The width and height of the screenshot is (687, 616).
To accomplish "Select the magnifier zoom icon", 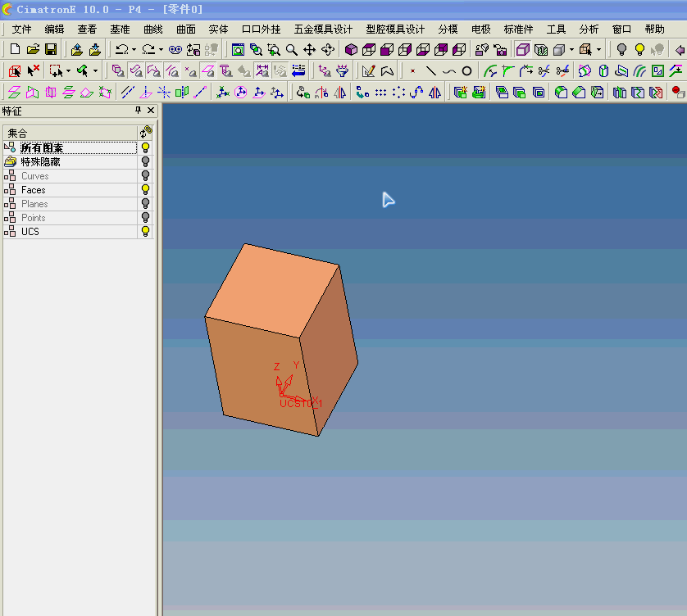I will pos(291,49).
